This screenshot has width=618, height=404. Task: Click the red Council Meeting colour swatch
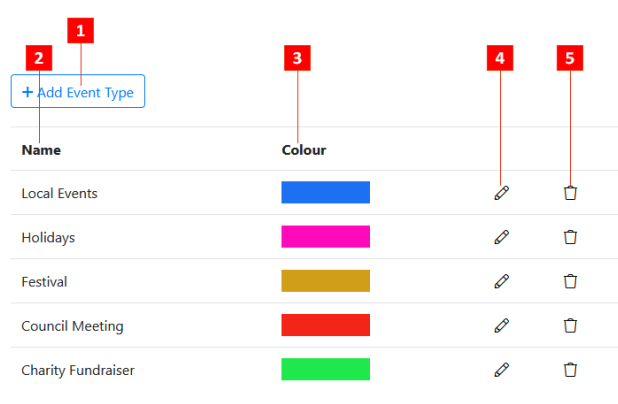[326, 325]
